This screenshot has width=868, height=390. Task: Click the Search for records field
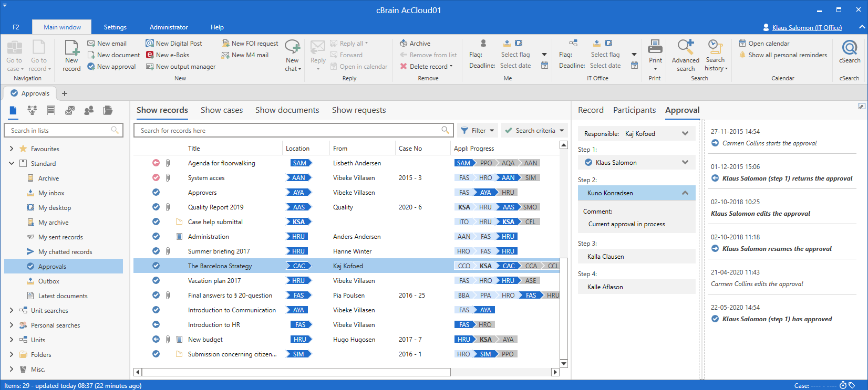click(289, 130)
